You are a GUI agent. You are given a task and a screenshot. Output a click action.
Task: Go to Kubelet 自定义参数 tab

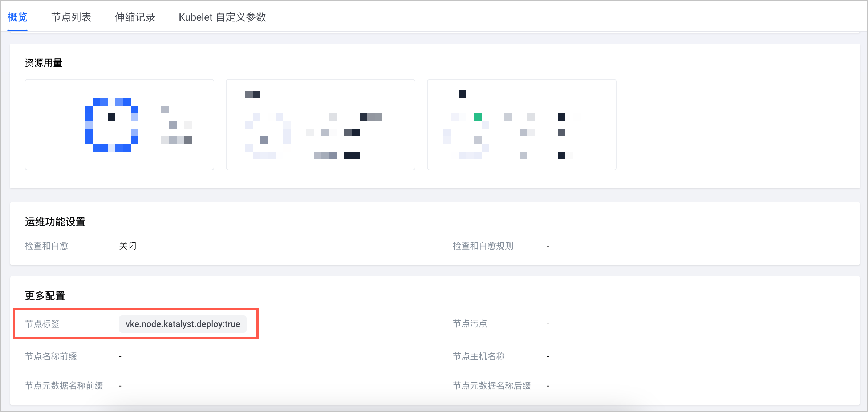tap(222, 17)
